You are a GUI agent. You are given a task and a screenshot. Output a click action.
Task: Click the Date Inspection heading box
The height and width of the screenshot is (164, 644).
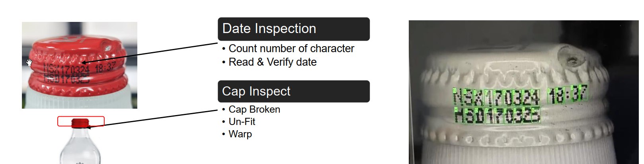(x=294, y=29)
